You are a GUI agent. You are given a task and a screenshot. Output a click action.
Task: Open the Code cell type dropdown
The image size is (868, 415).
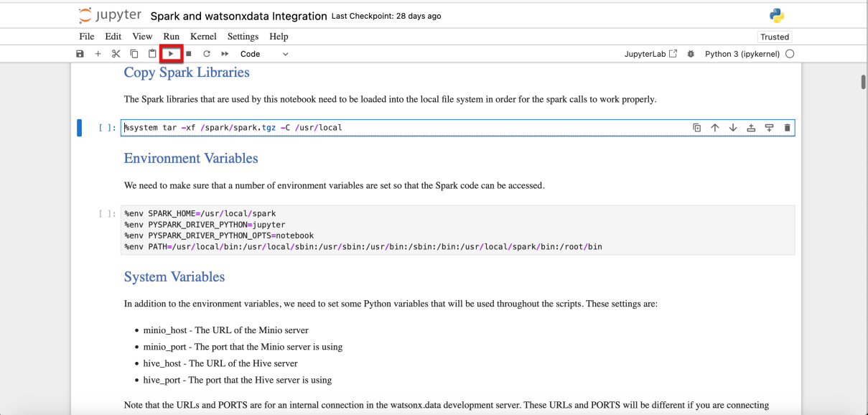pos(264,54)
